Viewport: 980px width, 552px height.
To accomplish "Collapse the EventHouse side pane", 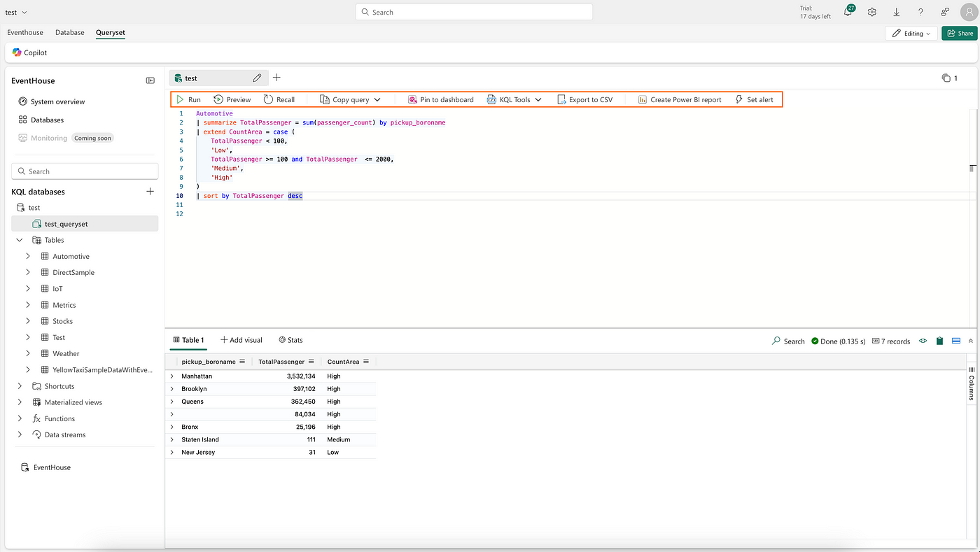I will tap(150, 80).
